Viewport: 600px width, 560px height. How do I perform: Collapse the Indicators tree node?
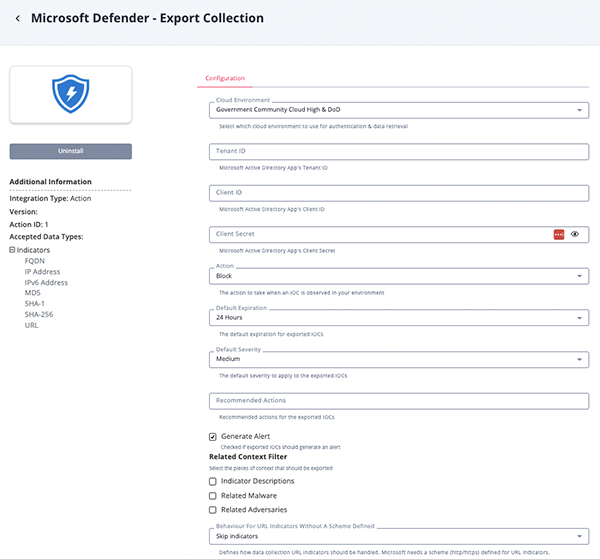[x=12, y=250]
